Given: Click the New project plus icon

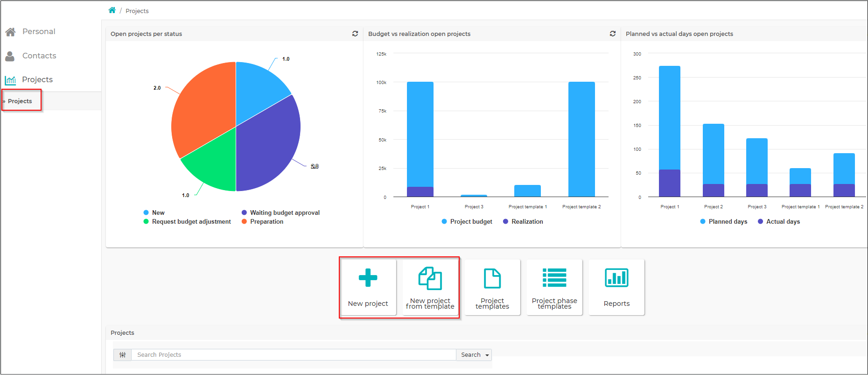Looking at the screenshot, I should click(x=368, y=277).
